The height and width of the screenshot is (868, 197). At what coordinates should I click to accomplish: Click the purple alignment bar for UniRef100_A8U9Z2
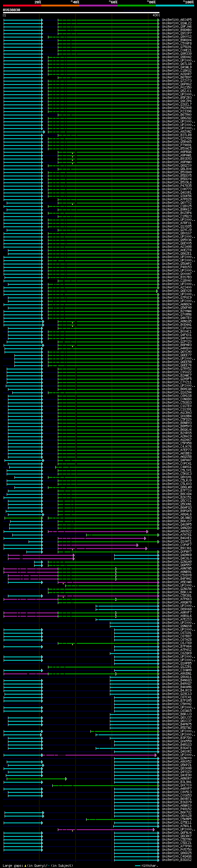pyautogui.click(x=98, y=532)
